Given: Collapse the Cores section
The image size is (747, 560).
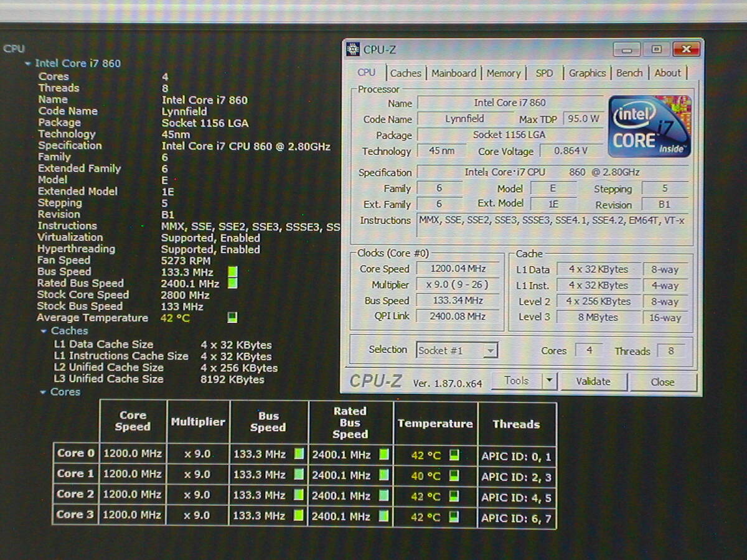Looking at the screenshot, I should pos(44,393).
